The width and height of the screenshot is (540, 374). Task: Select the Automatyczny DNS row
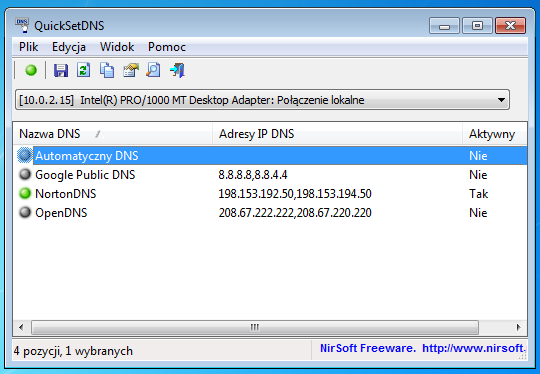[x=270, y=156]
